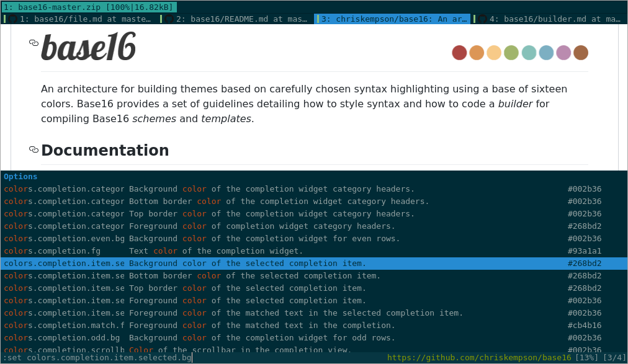Click value #93a1a1 in completion list
This screenshot has width=628, height=364.
[585, 251]
